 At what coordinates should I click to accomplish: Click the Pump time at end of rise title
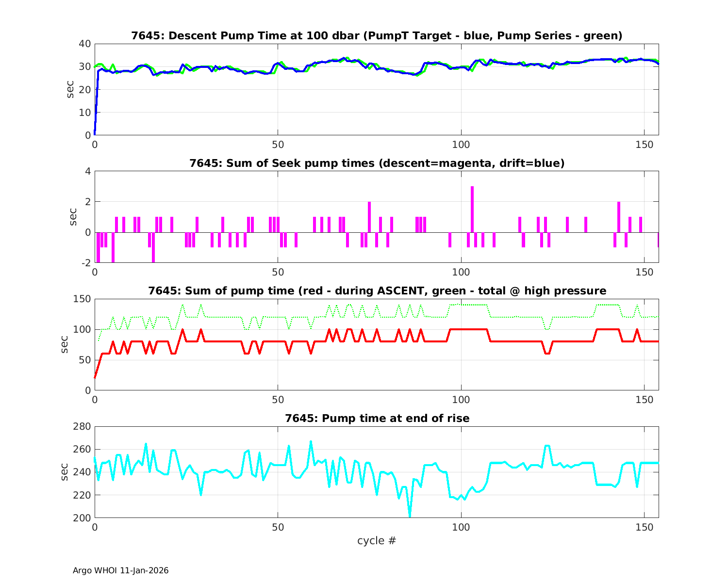coord(377,418)
